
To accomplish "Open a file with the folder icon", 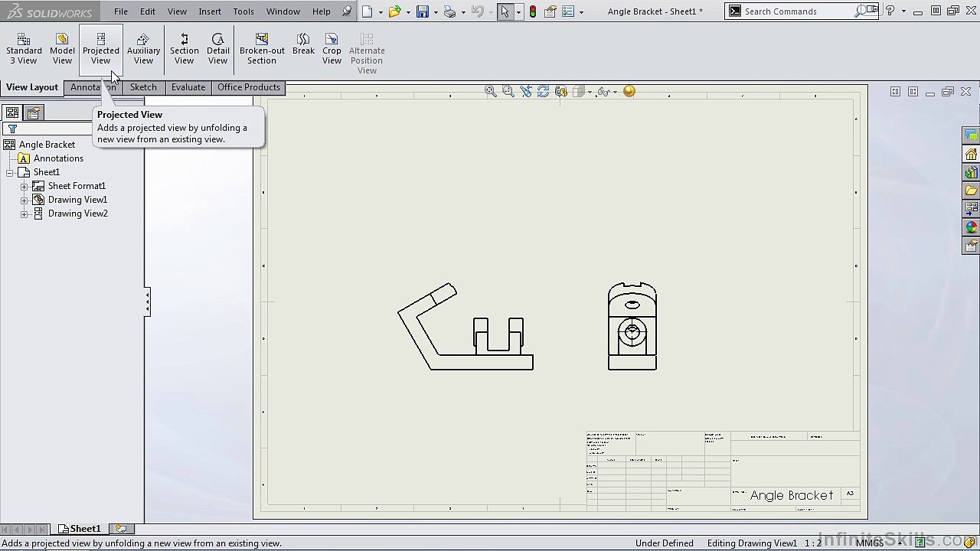I will coord(394,11).
